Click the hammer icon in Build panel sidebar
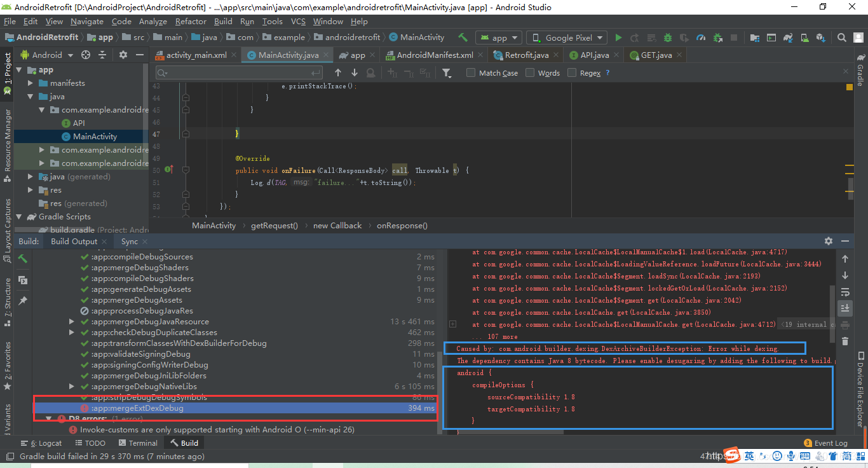The image size is (868, 468). tap(23, 259)
